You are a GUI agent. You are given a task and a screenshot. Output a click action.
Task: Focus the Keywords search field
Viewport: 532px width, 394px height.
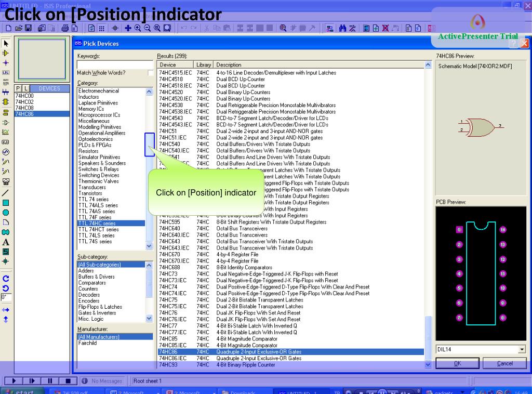(x=115, y=64)
